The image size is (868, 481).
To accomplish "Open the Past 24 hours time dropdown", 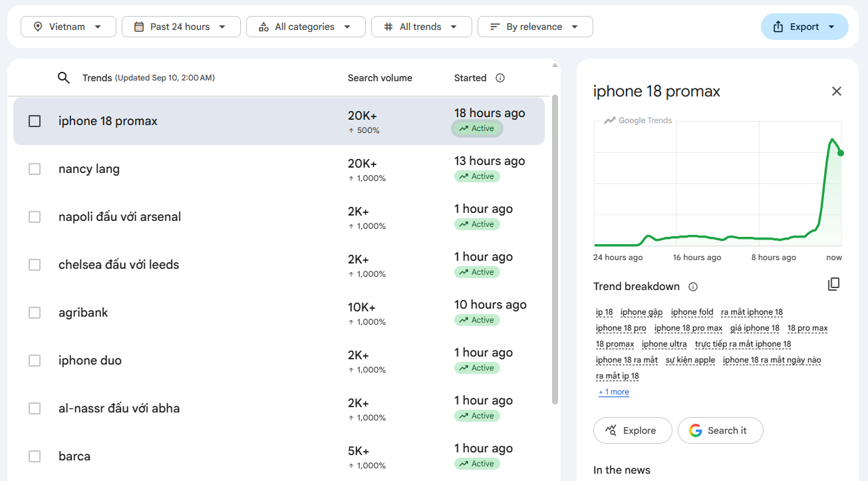I will (181, 27).
